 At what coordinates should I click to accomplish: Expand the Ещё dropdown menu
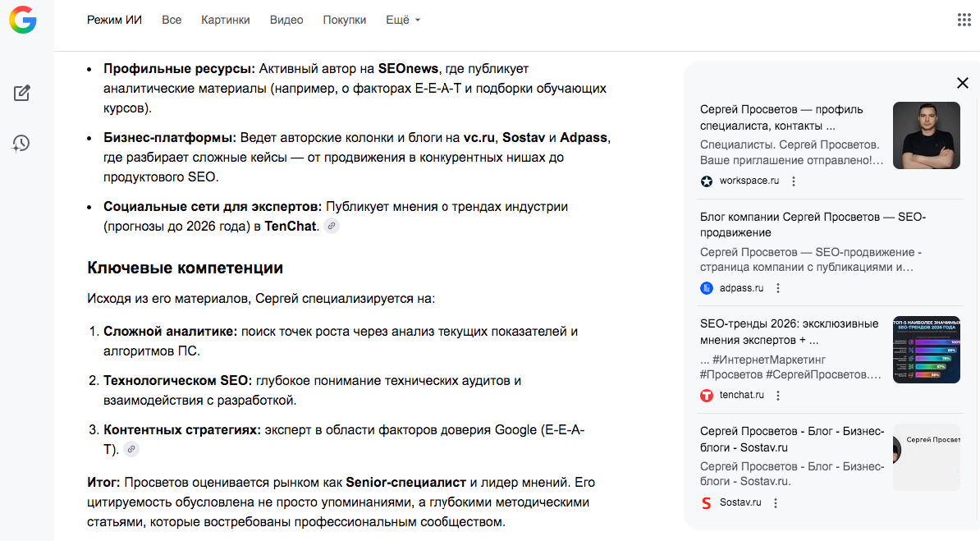click(x=402, y=20)
